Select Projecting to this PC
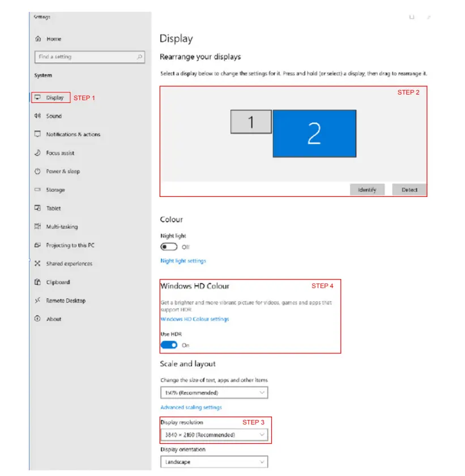 [70, 245]
